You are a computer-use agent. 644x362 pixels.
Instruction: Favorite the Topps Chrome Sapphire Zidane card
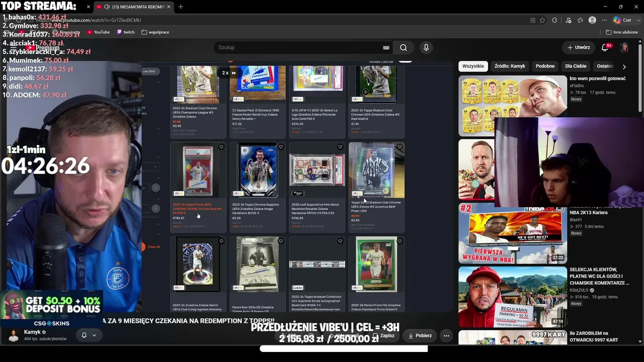tap(281, 147)
